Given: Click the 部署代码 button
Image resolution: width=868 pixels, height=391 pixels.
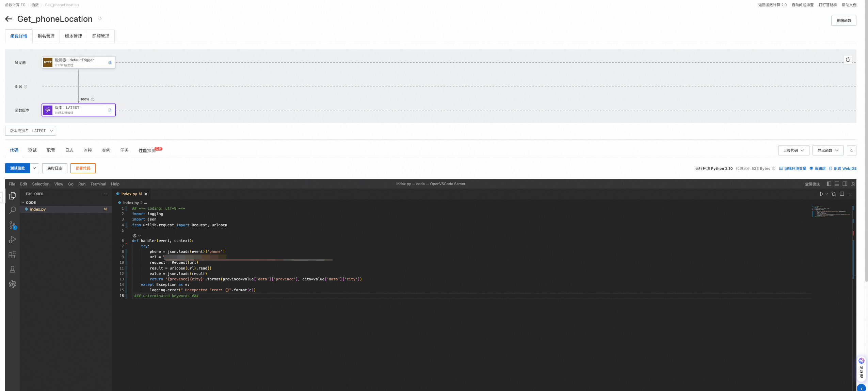Looking at the screenshot, I should click(83, 168).
